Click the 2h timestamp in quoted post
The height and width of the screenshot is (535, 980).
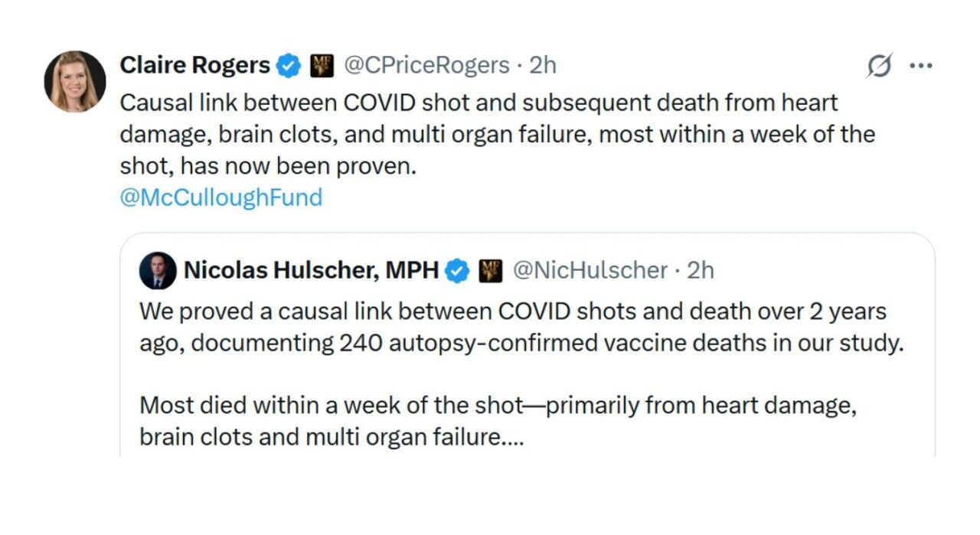tap(700, 270)
